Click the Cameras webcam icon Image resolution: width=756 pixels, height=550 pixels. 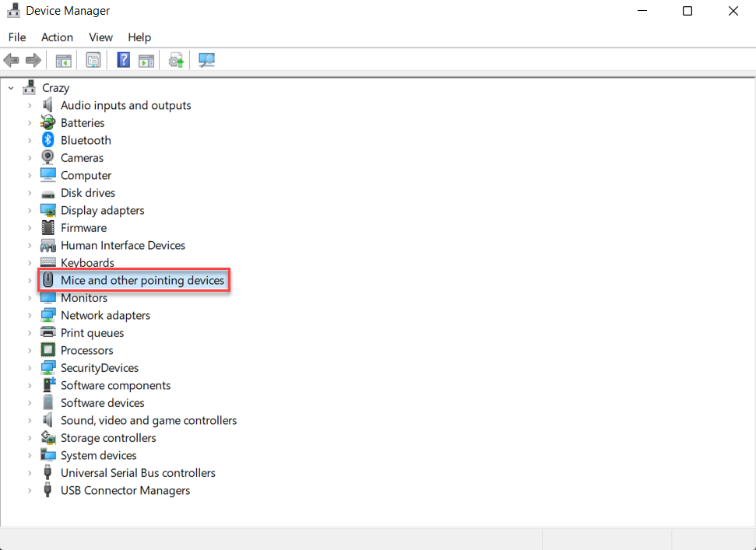tap(48, 158)
